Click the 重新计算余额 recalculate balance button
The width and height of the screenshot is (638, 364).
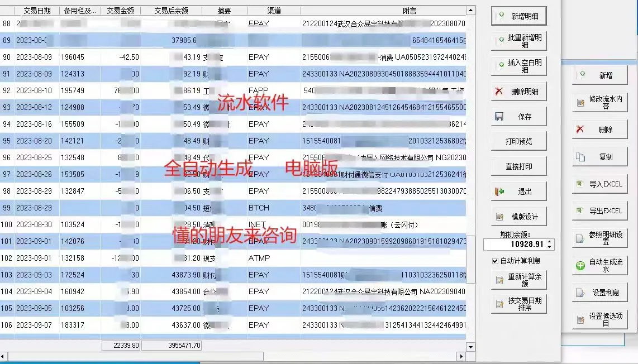(x=518, y=279)
